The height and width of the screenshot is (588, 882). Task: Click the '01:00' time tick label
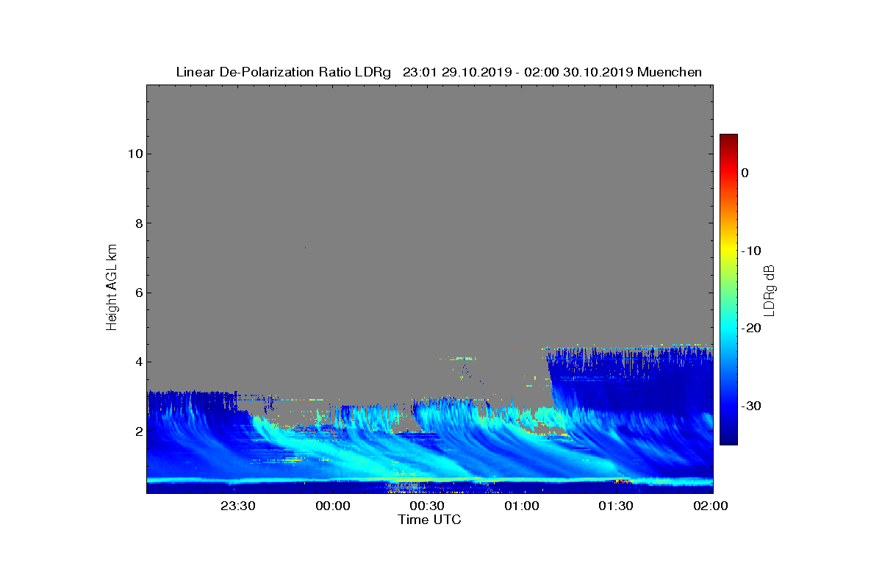point(522,506)
